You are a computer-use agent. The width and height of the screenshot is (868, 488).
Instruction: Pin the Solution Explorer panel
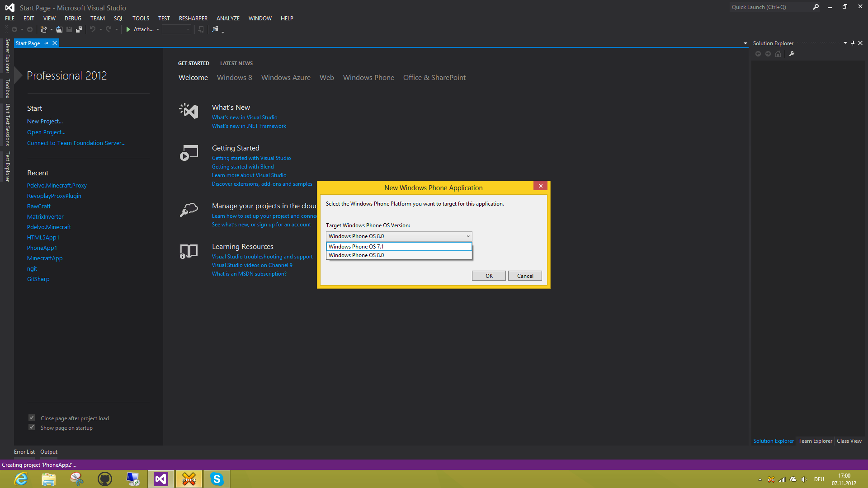(x=853, y=43)
